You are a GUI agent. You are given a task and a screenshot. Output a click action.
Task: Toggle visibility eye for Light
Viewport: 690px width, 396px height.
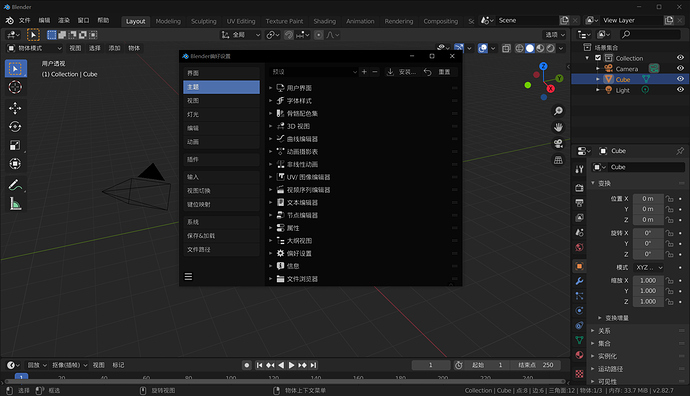680,90
